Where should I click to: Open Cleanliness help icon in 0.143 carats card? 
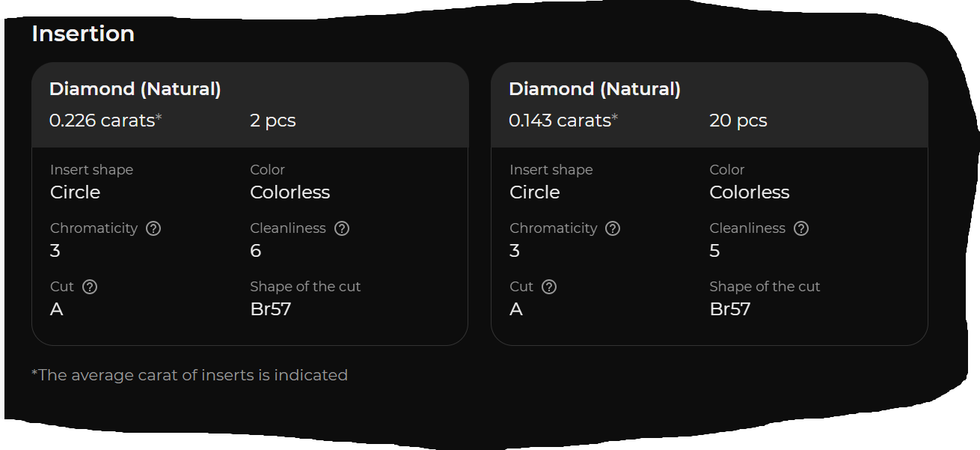[x=801, y=228]
